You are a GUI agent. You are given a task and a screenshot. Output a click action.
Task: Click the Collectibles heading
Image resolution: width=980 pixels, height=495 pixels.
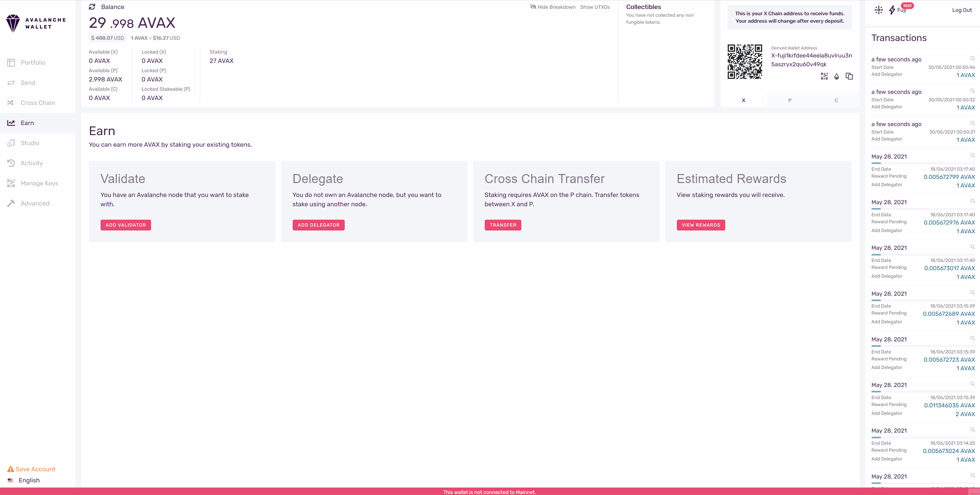pyautogui.click(x=643, y=7)
